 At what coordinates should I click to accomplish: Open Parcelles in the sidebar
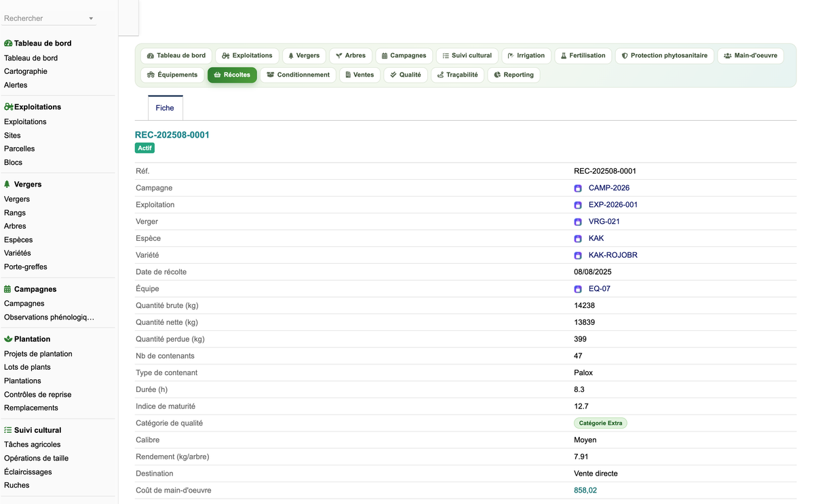tap(19, 149)
